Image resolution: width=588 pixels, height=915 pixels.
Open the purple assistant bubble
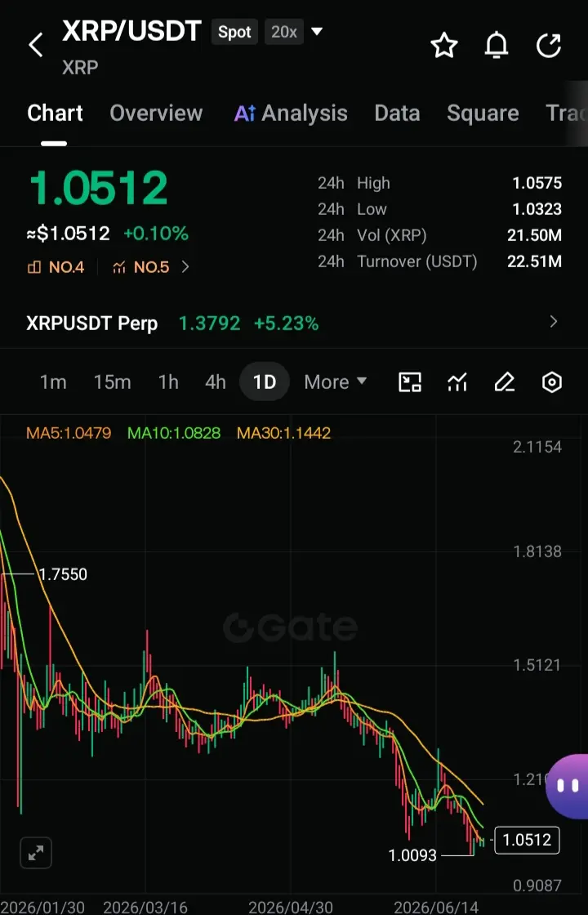point(567,787)
